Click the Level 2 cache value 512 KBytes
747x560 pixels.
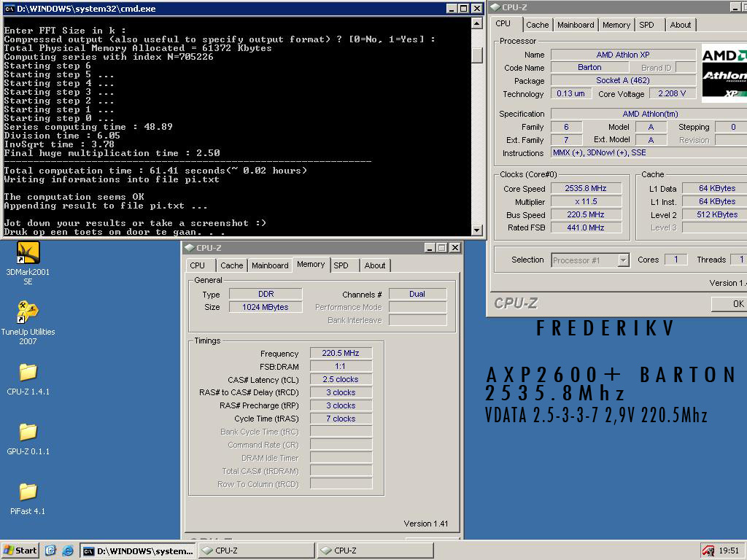tap(715, 214)
